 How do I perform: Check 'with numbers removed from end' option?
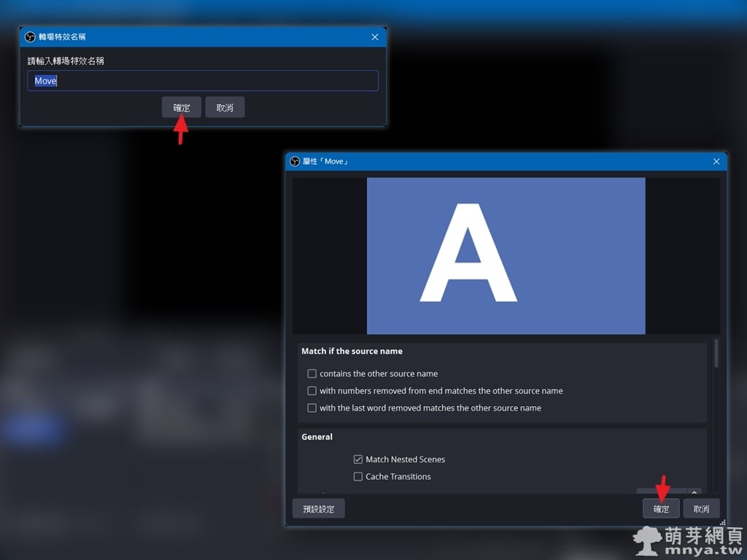coord(312,391)
